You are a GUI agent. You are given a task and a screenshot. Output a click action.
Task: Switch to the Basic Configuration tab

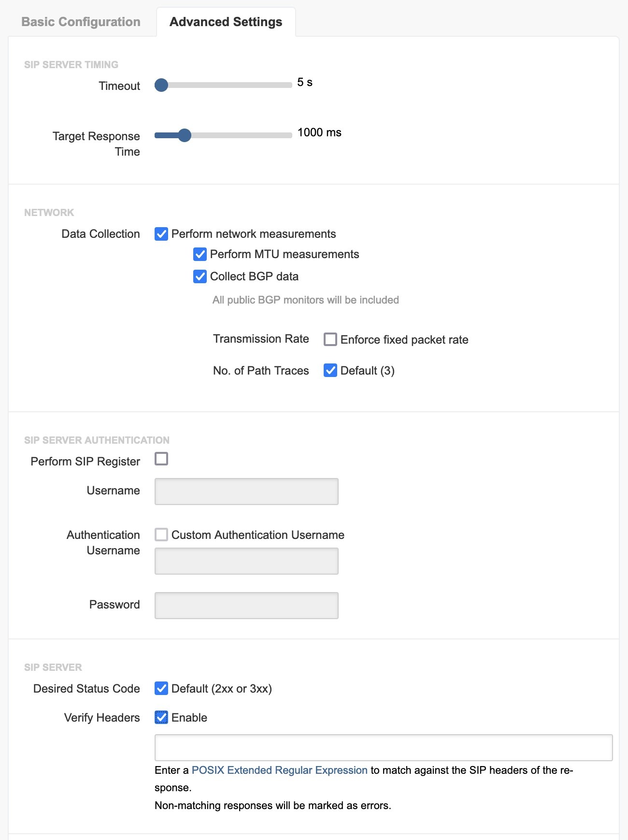[81, 22]
